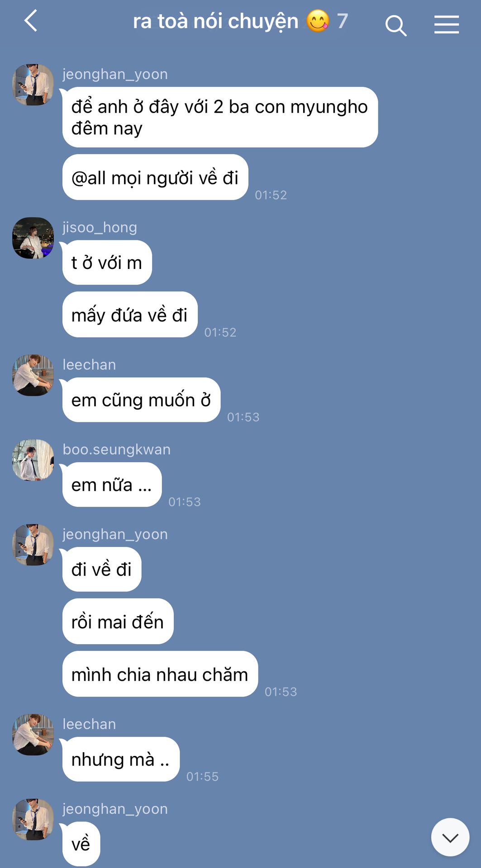Image resolution: width=481 pixels, height=868 pixels.
Task: Tap jeonghan_yoon's avatar at top message
Action: pos(33,85)
